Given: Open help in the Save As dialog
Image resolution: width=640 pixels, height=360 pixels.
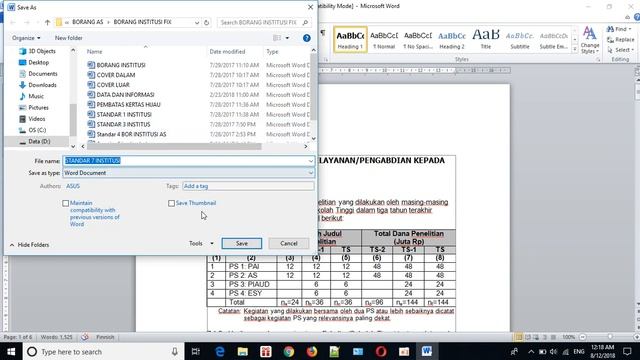Looking at the screenshot, I should 307,38.
